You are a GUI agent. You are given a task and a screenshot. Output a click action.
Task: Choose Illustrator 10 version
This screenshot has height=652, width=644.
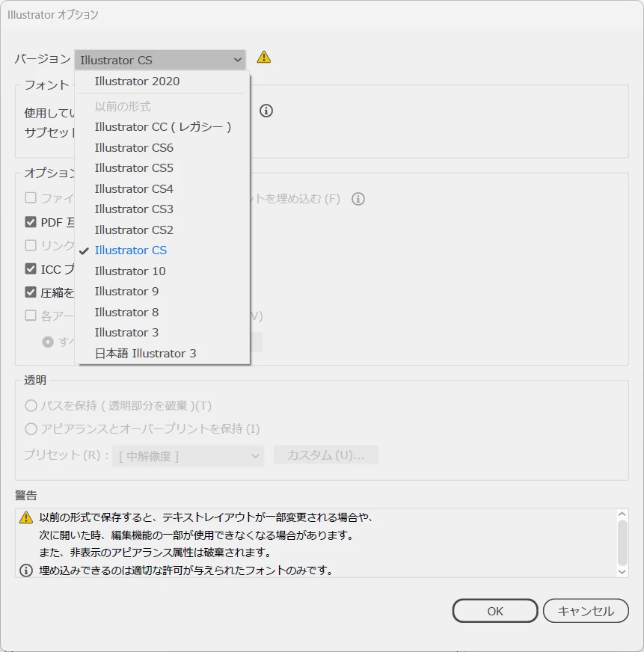[x=162, y=271]
